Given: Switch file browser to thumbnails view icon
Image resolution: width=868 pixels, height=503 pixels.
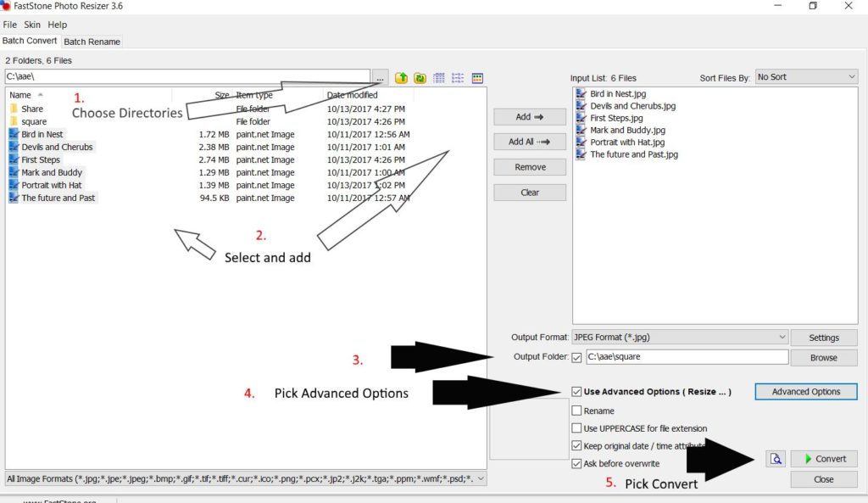Looking at the screenshot, I should 477,78.
